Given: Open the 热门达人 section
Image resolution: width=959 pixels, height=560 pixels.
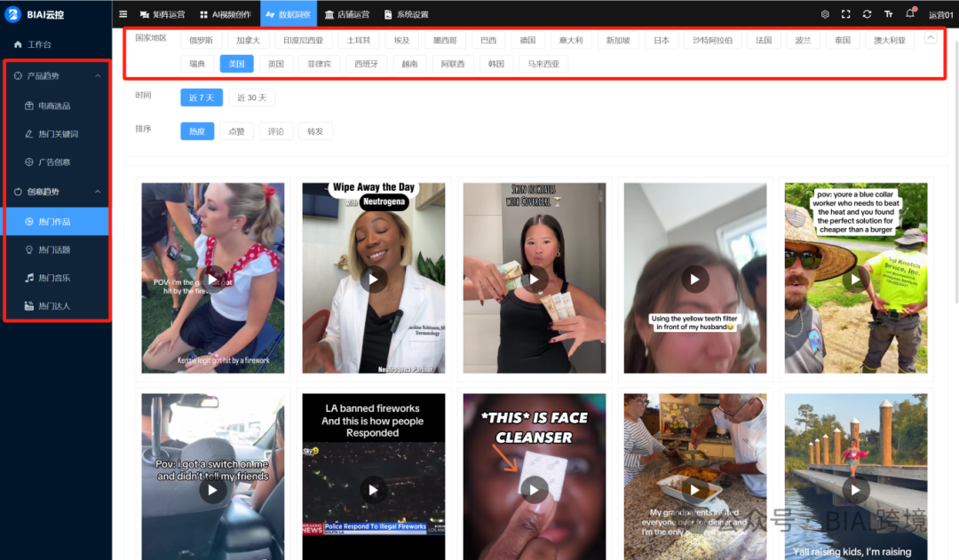Looking at the screenshot, I should click(56, 306).
